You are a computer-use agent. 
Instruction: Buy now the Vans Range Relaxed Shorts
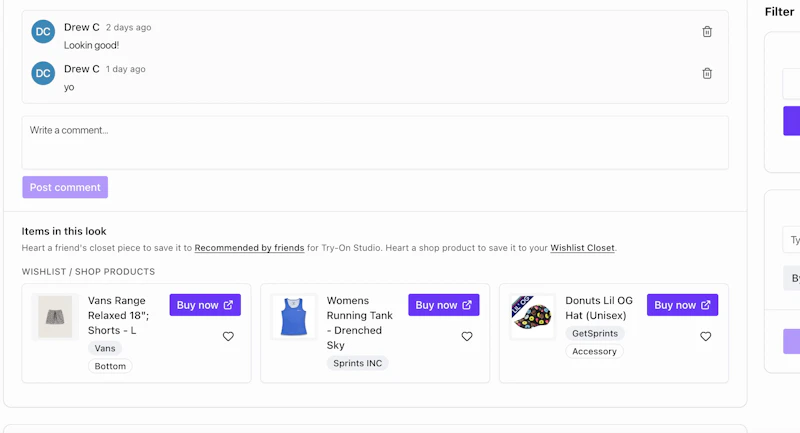click(205, 305)
